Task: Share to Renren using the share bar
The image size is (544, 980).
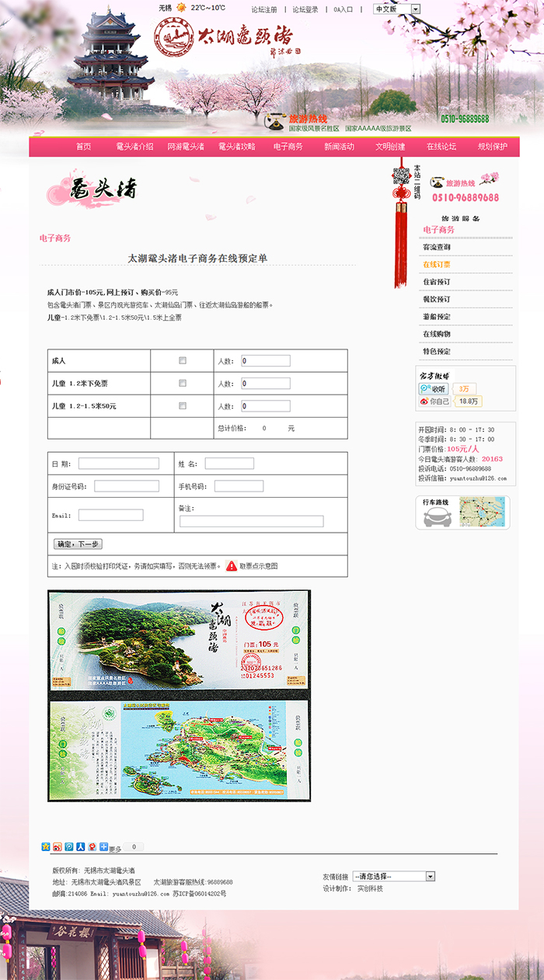Action: [80, 846]
